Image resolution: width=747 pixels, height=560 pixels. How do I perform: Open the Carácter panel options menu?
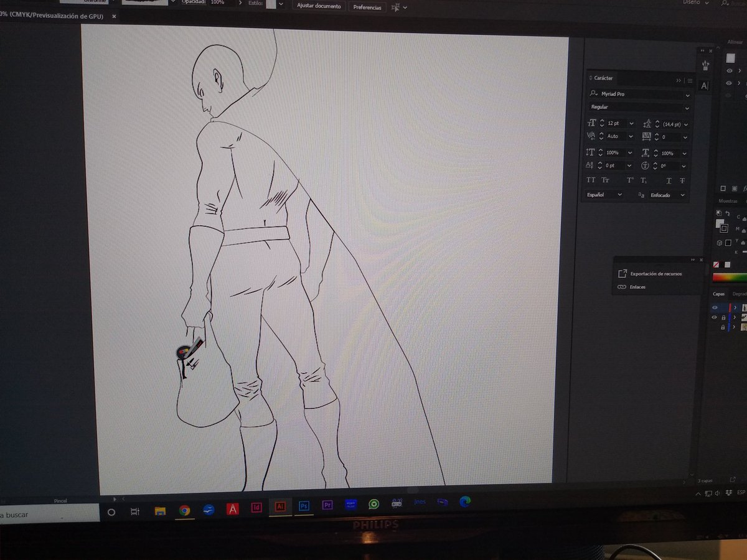tap(690, 80)
